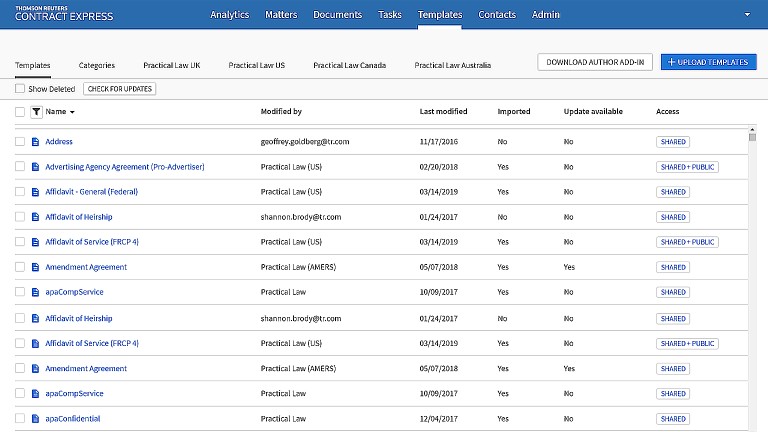768x432 pixels.
Task: Enable the Show Deleted checkbox
Action: click(x=20, y=89)
